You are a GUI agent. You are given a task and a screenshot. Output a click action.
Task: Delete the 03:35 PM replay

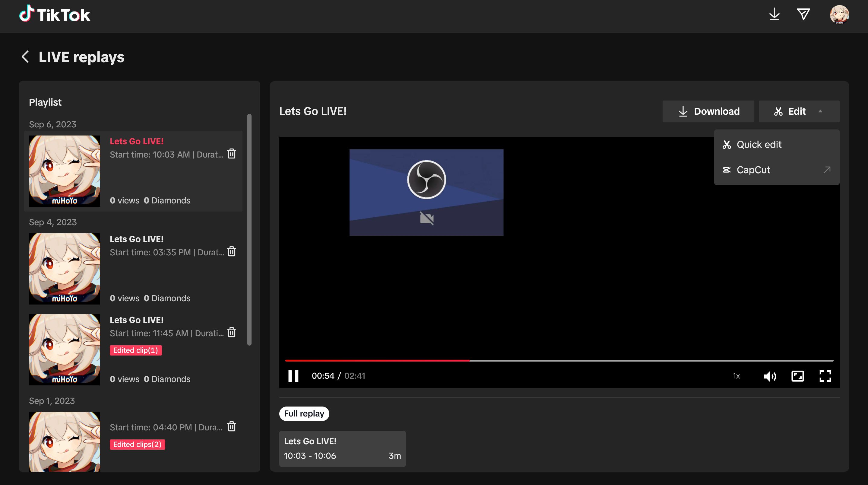(x=232, y=252)
